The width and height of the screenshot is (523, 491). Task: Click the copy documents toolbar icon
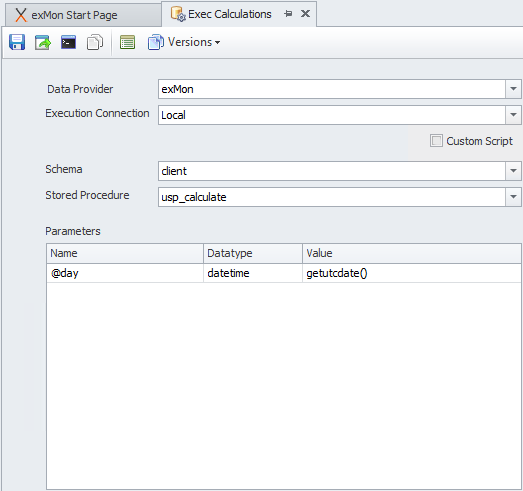(95, 42)
